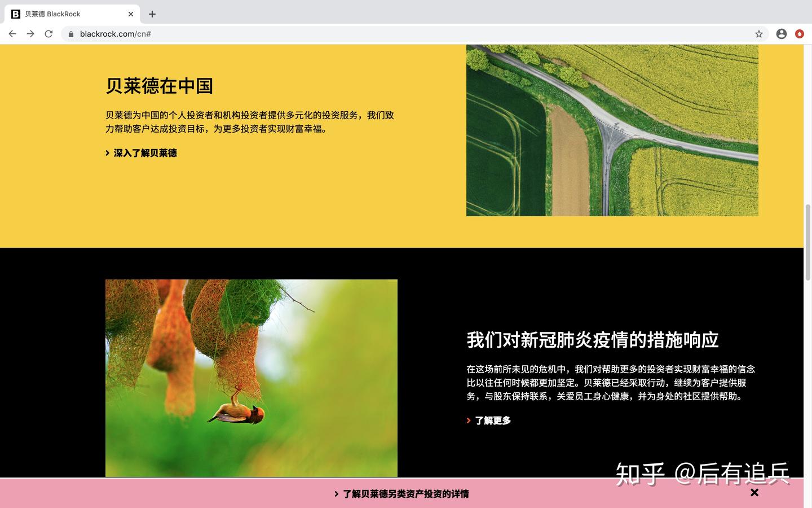Dismiss the pink banner with the X
This screenshot has height=508, width=812.
754,492
